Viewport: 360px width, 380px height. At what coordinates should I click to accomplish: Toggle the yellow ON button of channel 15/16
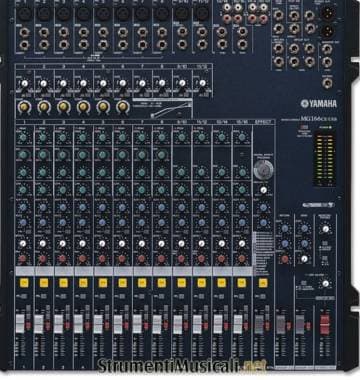(242, 283)
